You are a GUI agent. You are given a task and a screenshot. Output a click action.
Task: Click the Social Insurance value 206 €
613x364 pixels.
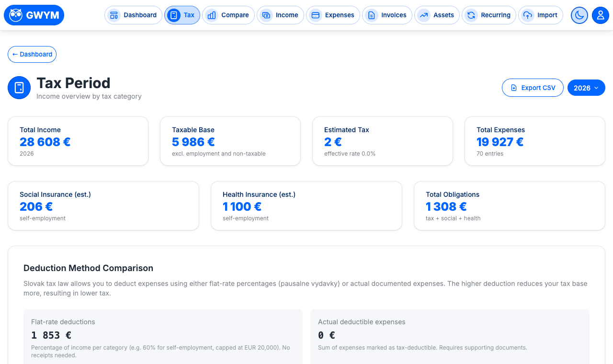click(x=36, y=207)
